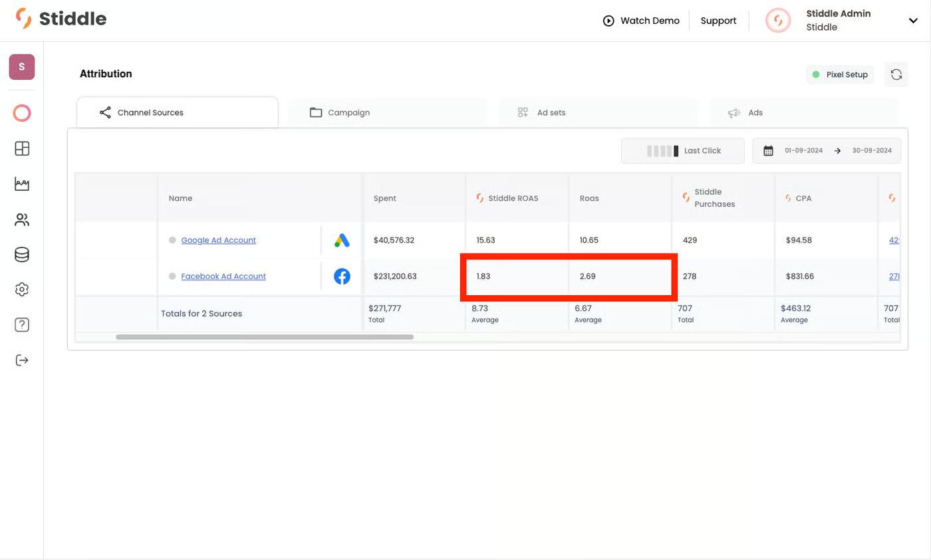The height and width of the screenshot is (560, 931).
Task: Open the pink circle home icon in sidebar
Action: (22, 113)
